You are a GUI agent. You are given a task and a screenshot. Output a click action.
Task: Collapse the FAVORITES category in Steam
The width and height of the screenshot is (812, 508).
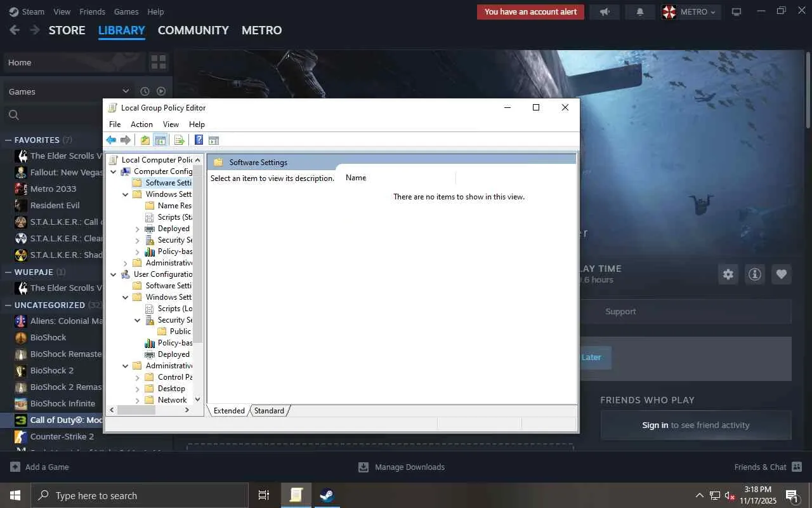tap(8, 140)
